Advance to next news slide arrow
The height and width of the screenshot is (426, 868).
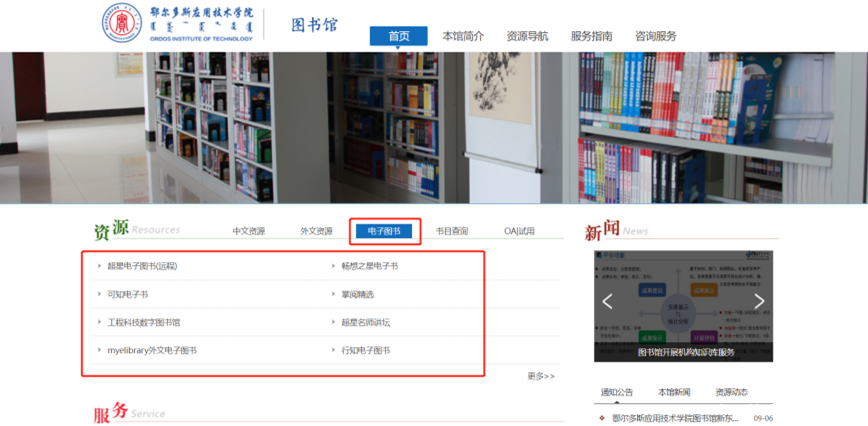(759, 301)
